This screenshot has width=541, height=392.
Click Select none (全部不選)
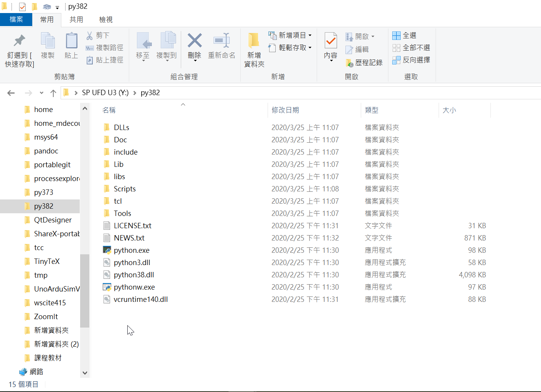point(411,48)
